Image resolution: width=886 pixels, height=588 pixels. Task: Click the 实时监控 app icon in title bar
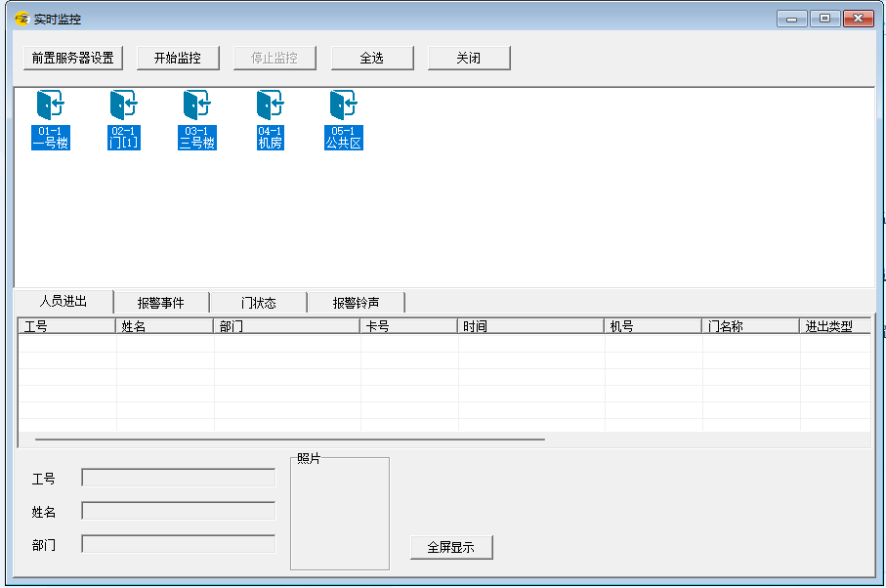22,19
